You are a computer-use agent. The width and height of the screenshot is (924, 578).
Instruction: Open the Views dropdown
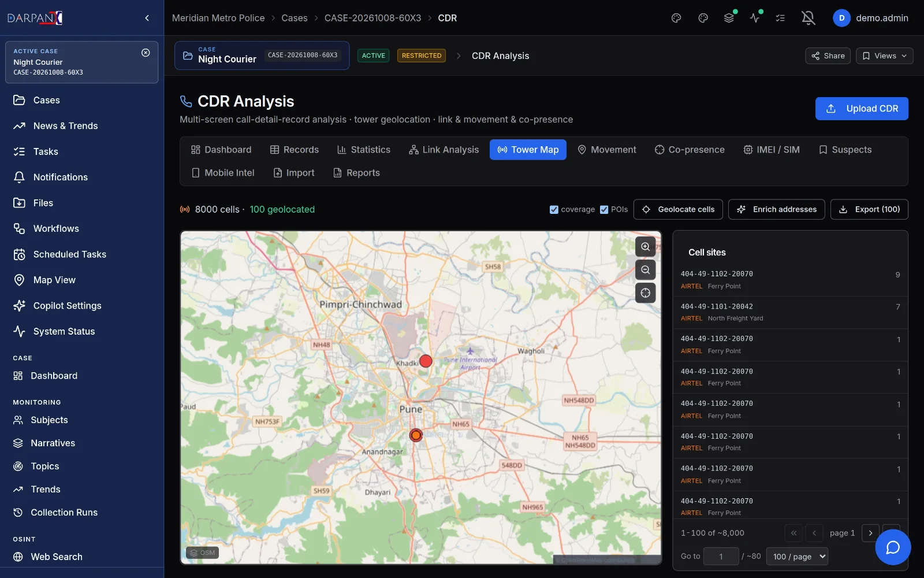884,56
